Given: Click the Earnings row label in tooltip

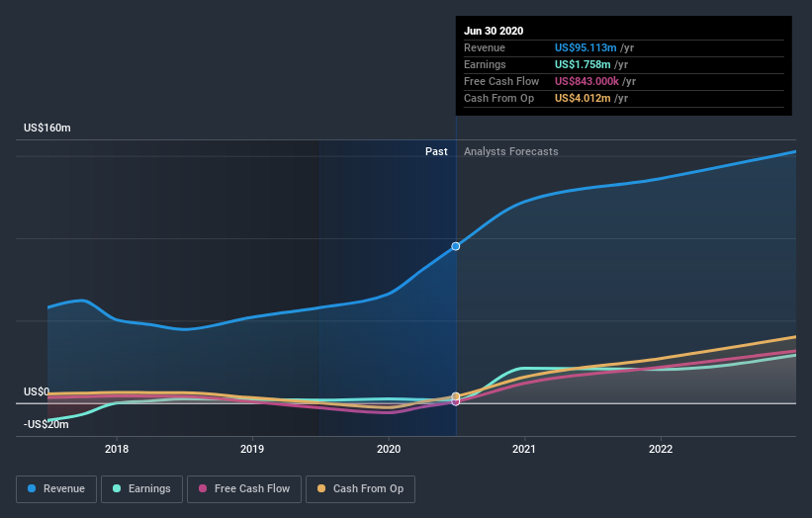Looking at the screenshot, I should click(485, 64).
